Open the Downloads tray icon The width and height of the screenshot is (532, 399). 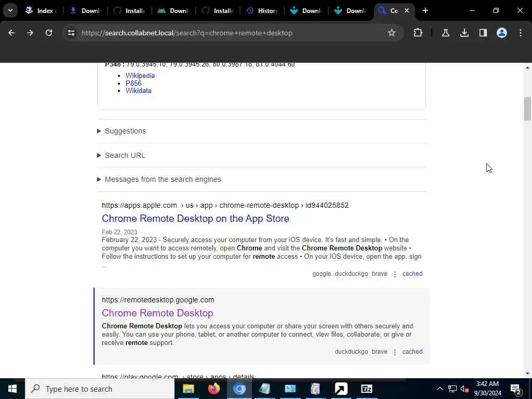pyautogui.click(x=464, y=33)
